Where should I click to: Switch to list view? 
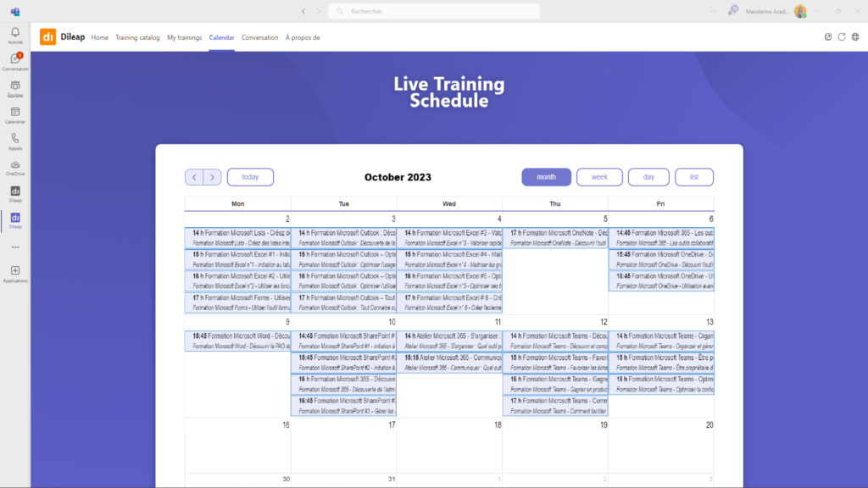[694, 177]
